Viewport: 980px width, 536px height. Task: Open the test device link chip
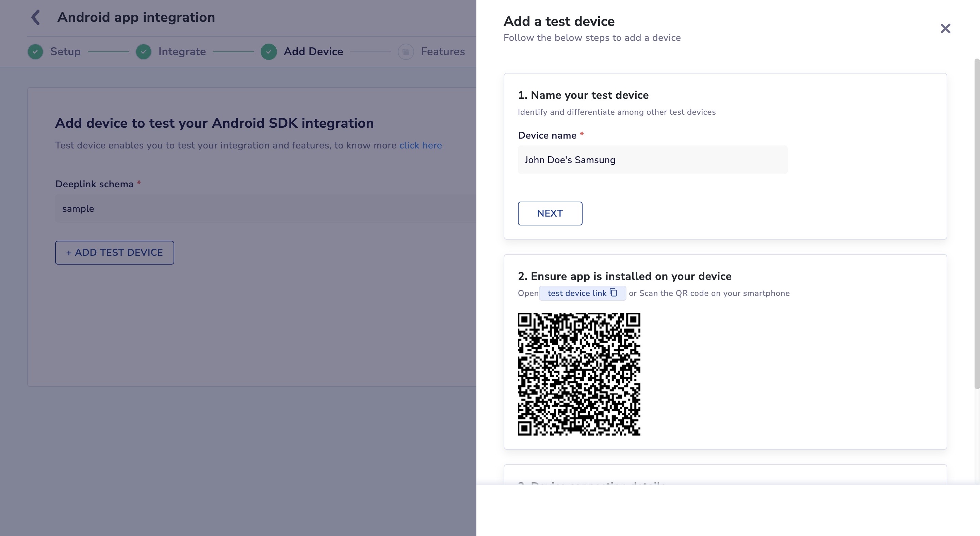click(577, 293)
